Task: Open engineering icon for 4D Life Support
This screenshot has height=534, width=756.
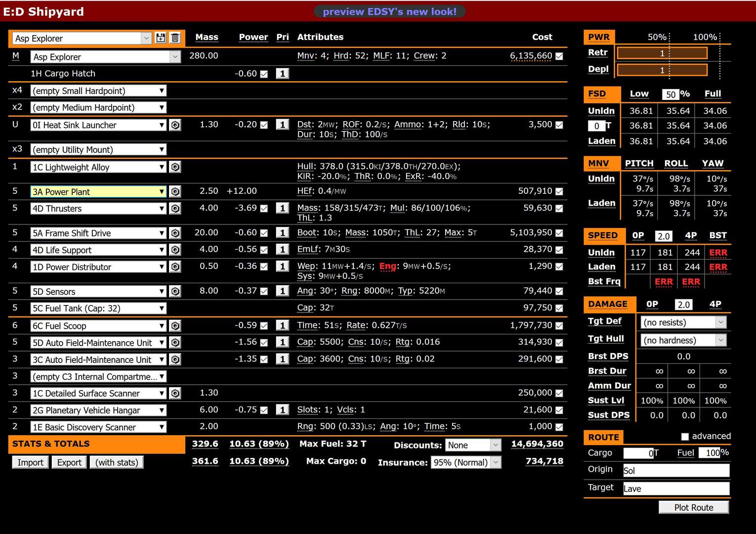Action: point(175,250)
